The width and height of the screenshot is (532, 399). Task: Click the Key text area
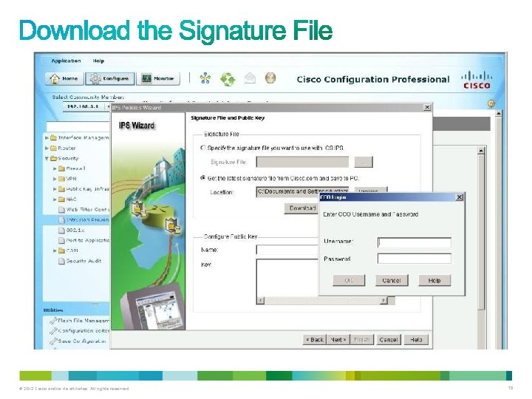coord(287,278)
